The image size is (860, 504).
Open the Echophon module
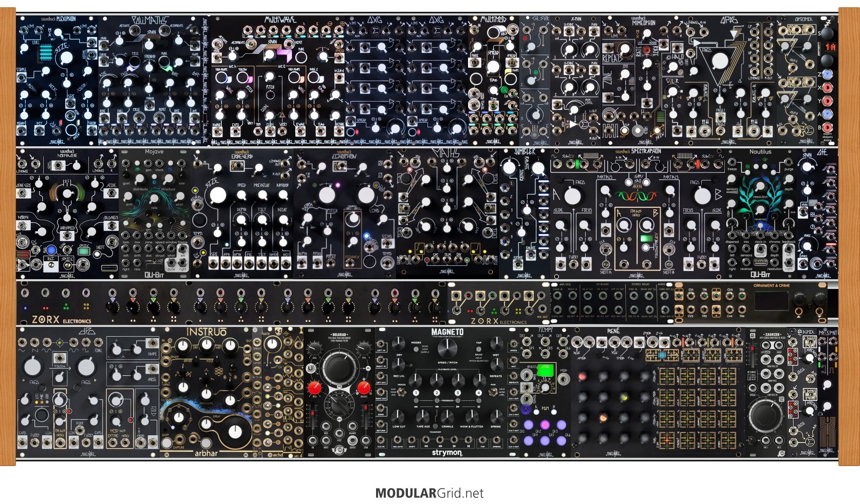[x=345, y=214]
